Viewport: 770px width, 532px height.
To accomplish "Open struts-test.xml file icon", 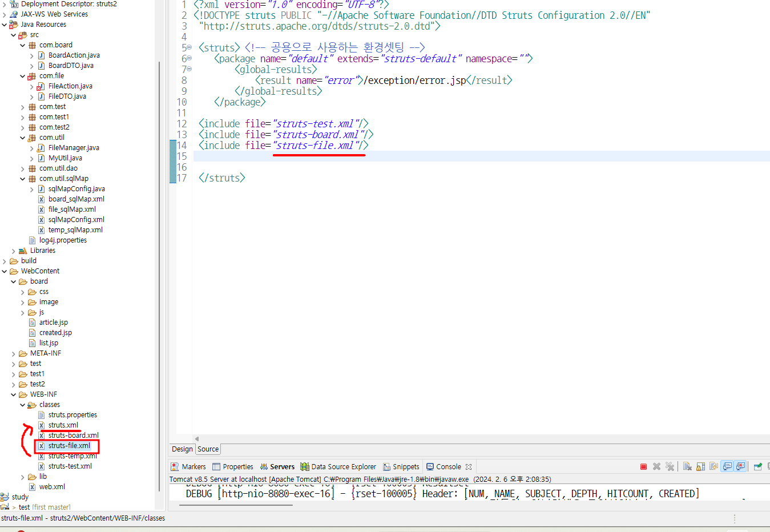I will pos(41,466).
